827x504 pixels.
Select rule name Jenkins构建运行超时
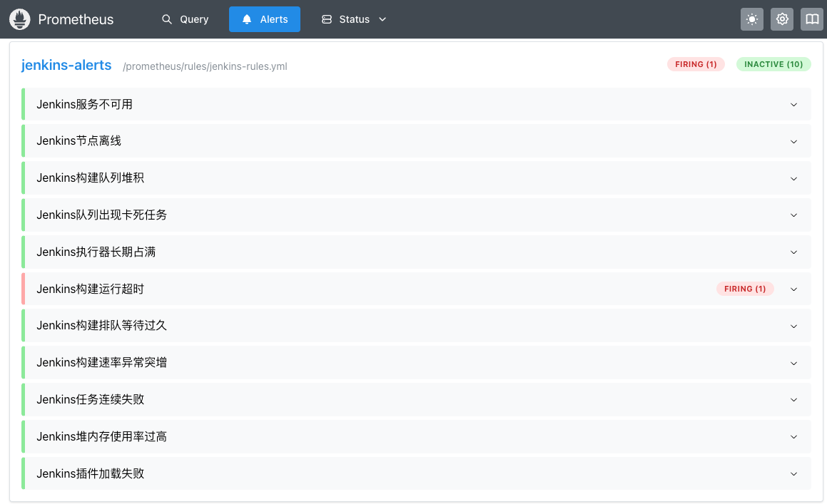(90, 289)
